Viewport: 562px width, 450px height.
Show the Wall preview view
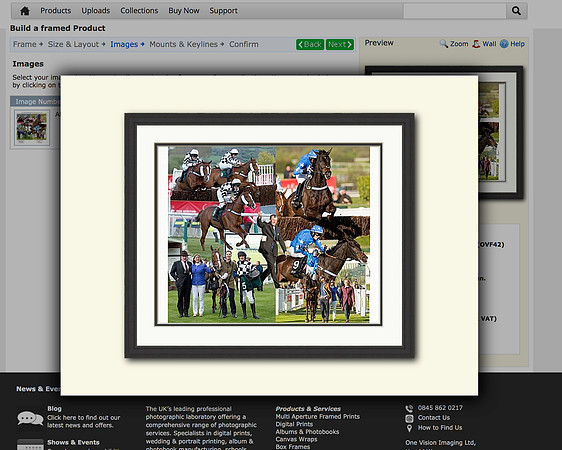(476, 44)
